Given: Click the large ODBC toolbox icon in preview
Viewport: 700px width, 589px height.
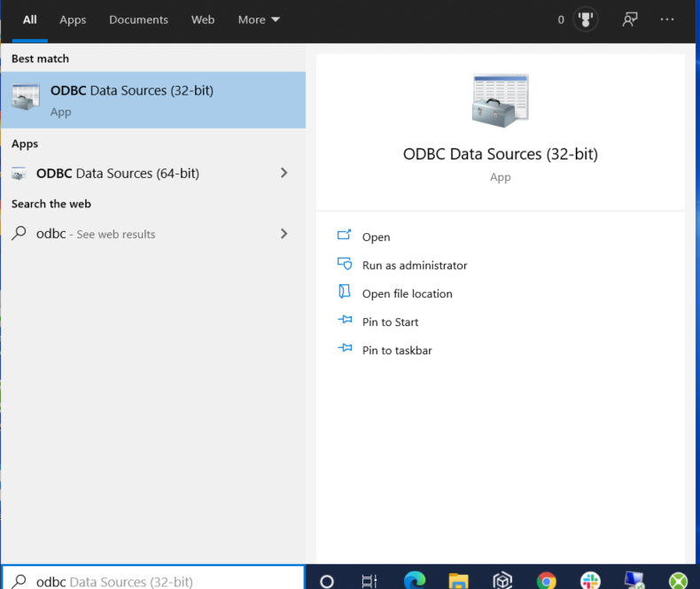Looking at the screenshot, I should (501, 100).
